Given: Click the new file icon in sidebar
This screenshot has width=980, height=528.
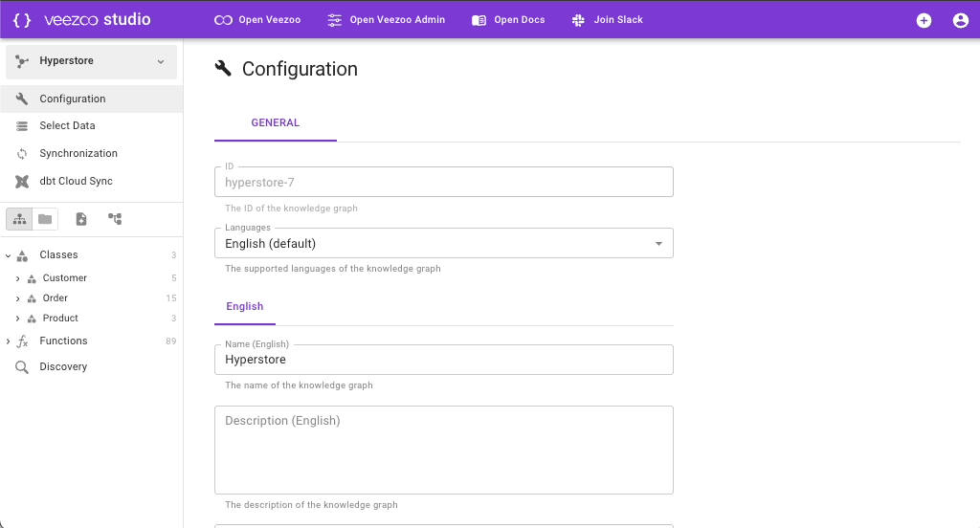Looking at the screenshot, I should tap(81, 219).
